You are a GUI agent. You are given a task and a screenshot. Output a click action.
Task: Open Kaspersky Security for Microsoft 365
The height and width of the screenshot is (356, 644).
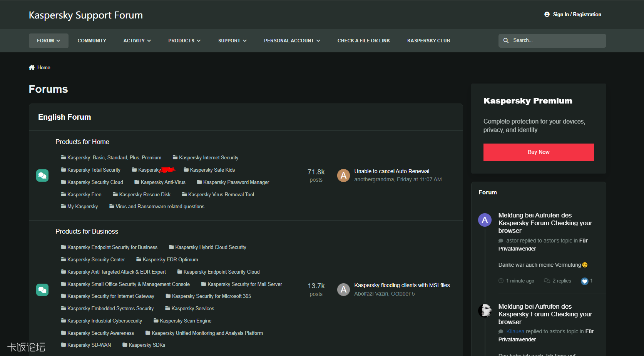pyautogui.click(x=211, y=296)
